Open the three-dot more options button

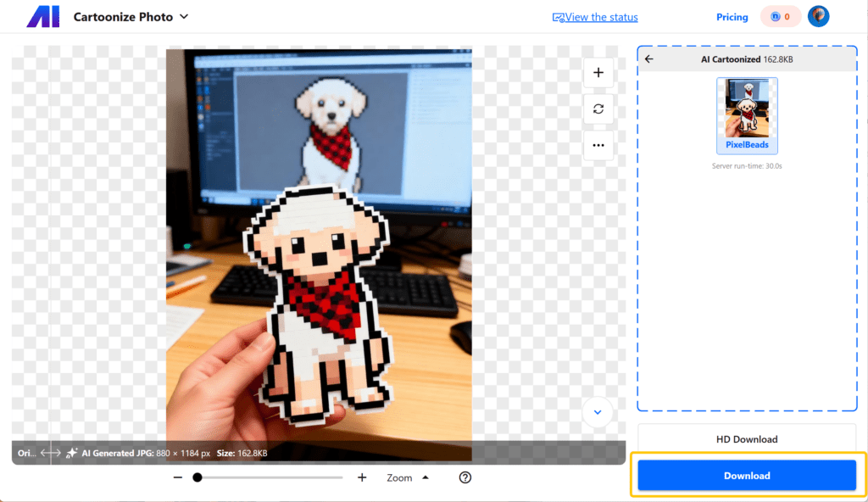pos(598,145)
